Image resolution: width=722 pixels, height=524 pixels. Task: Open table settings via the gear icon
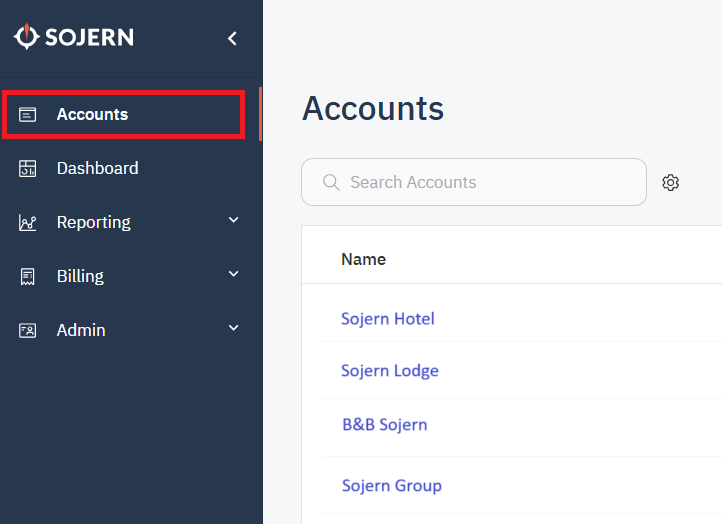click(x=671, y=183)
